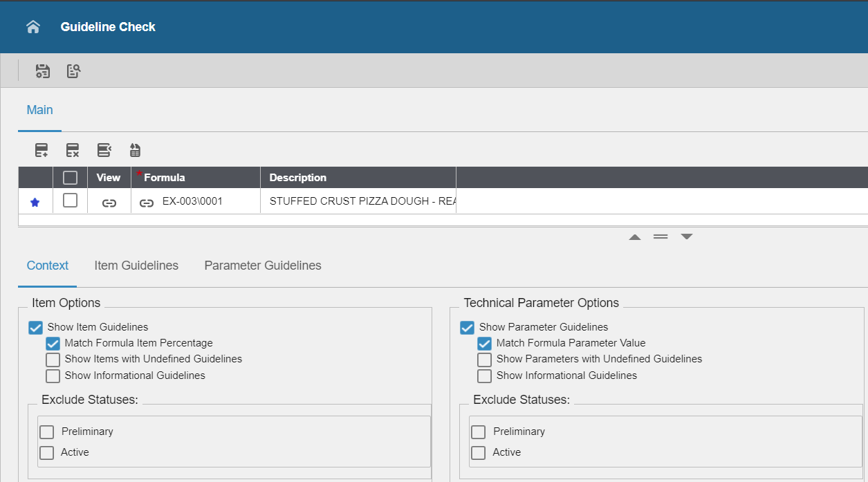Delete the selected grid row icon

[73, 150]
